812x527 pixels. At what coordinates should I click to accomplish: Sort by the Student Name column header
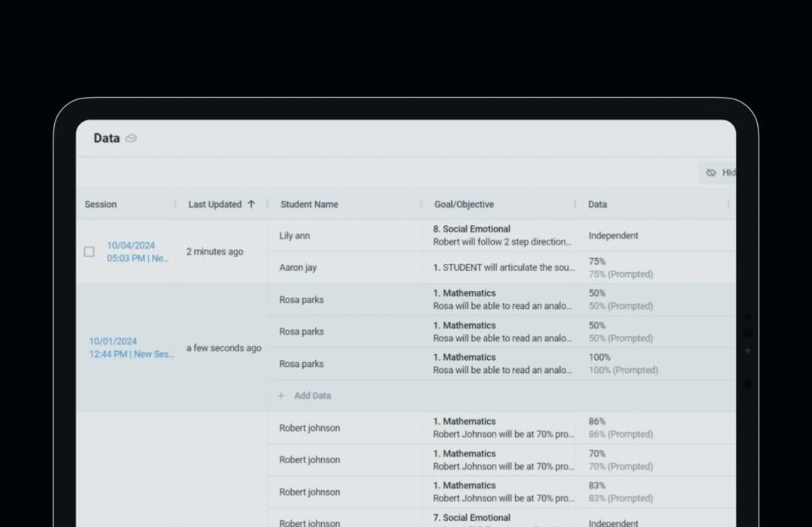[309, 204]
